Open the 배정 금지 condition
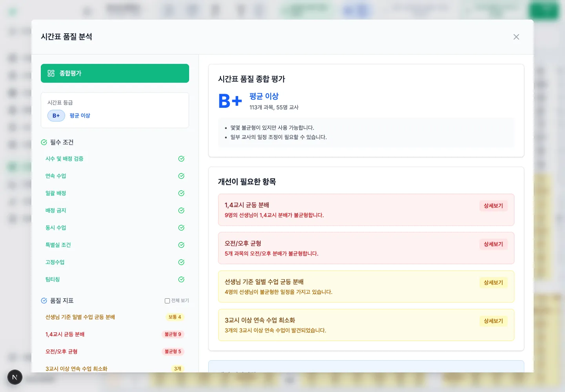The height and width of the screenshot is (392, 565). [115, 211]
